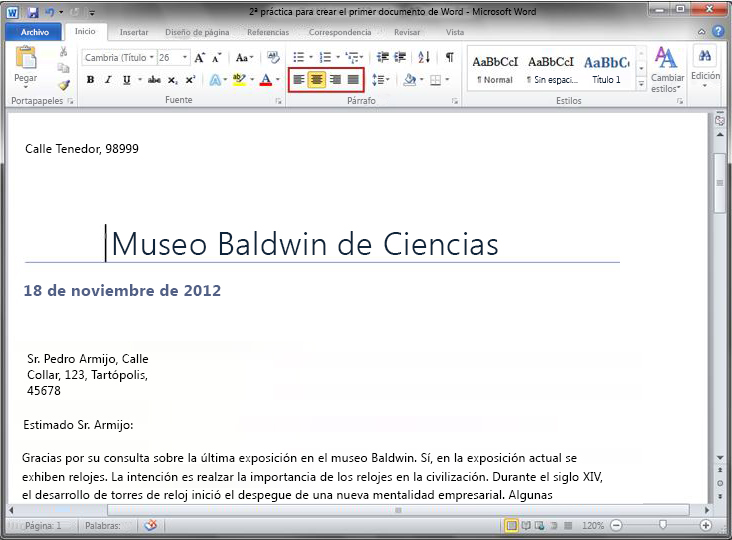Apply the Sin espaciado style

pyautogui.click(x=551, y=69)
